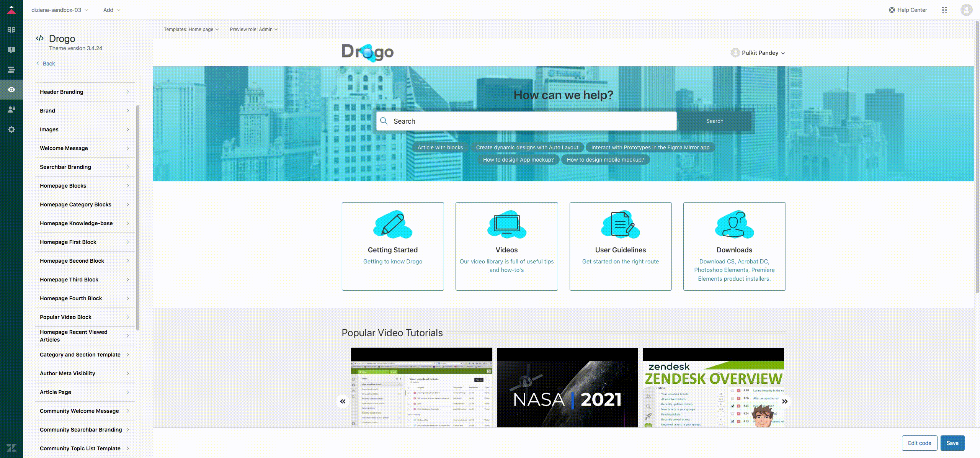Go Back to theme overview
This screenshot has width=980, height=458.
(x=46, y=64)
